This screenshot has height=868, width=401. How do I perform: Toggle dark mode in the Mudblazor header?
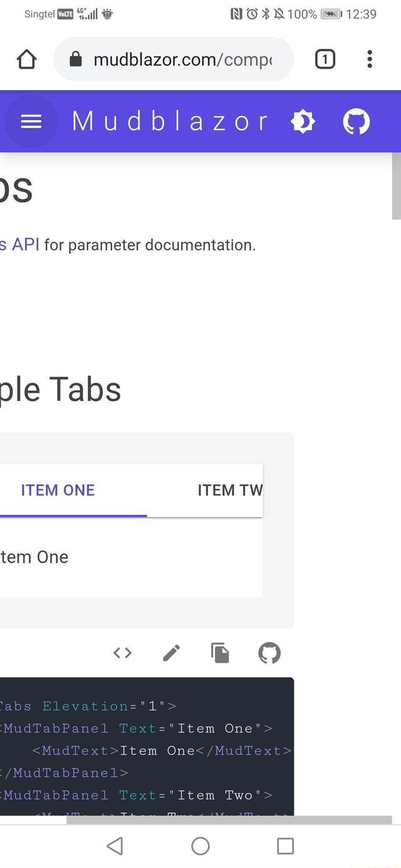[x=303, y=121]
